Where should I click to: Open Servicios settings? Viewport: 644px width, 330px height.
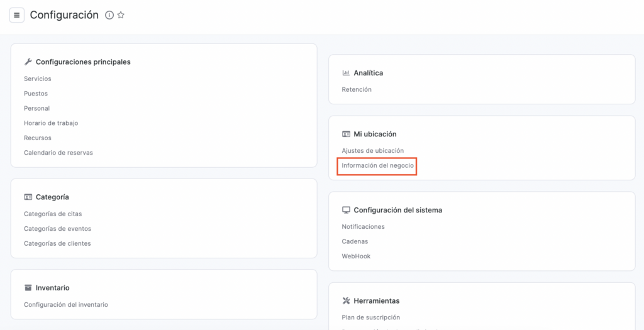pos(37,79)
